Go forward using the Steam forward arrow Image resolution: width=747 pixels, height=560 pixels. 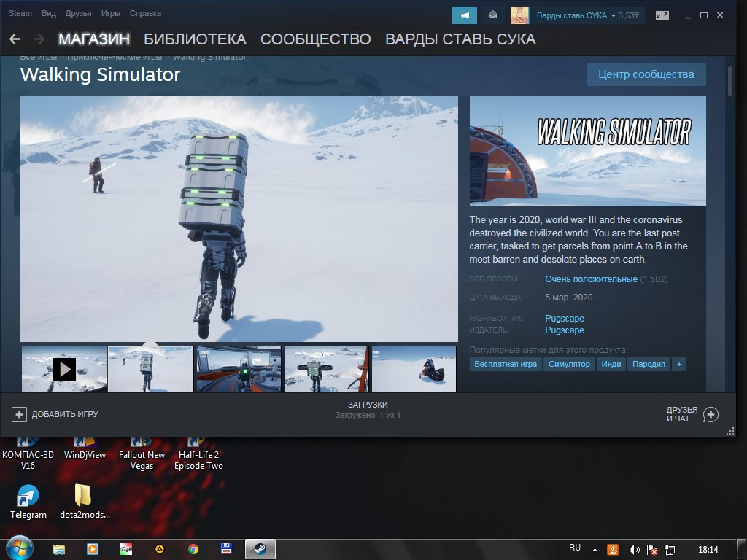coord(39,39)
